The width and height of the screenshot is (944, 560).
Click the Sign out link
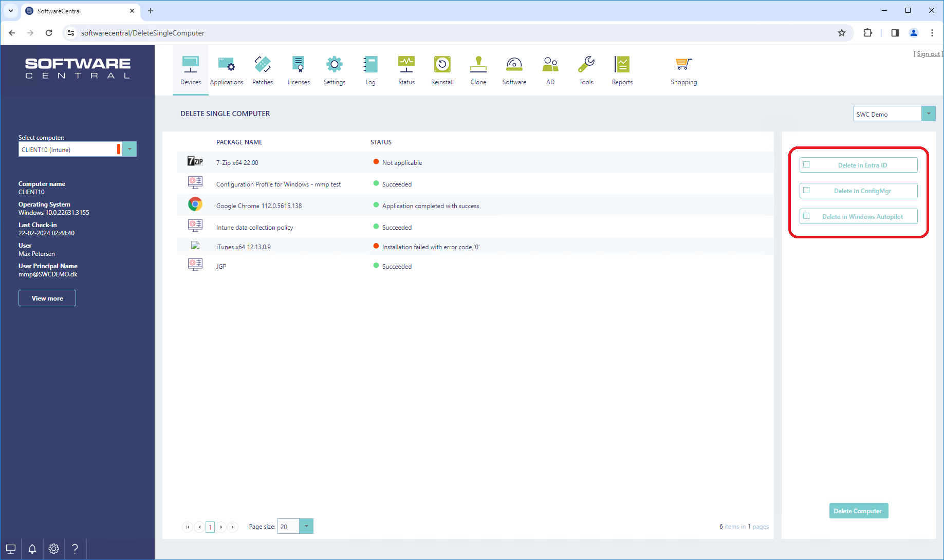928,54
